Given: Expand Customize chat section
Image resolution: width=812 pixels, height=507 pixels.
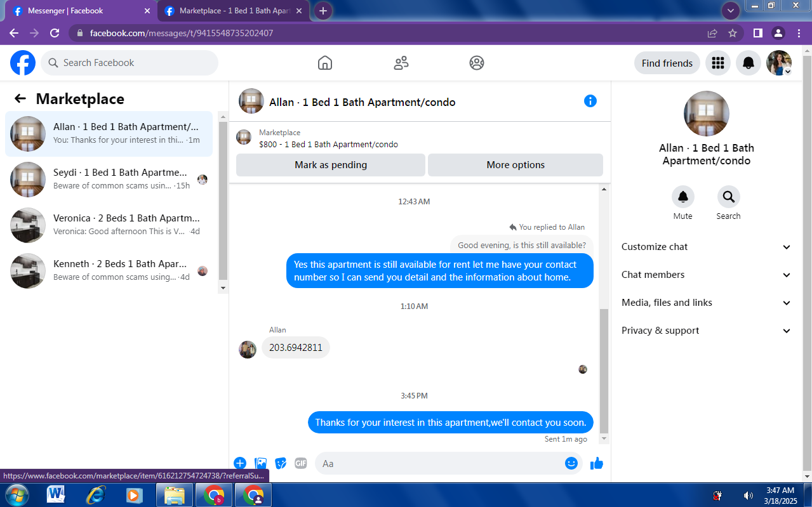Looking at the screenshot, I should click(x=706, y=247).
